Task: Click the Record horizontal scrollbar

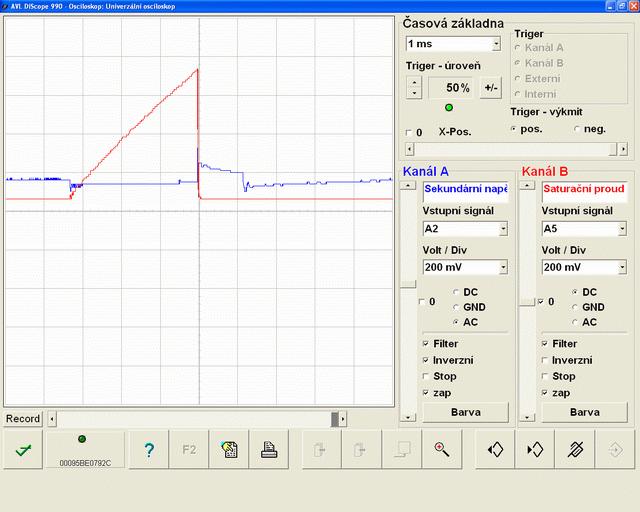Action: (x=190, y=419)
